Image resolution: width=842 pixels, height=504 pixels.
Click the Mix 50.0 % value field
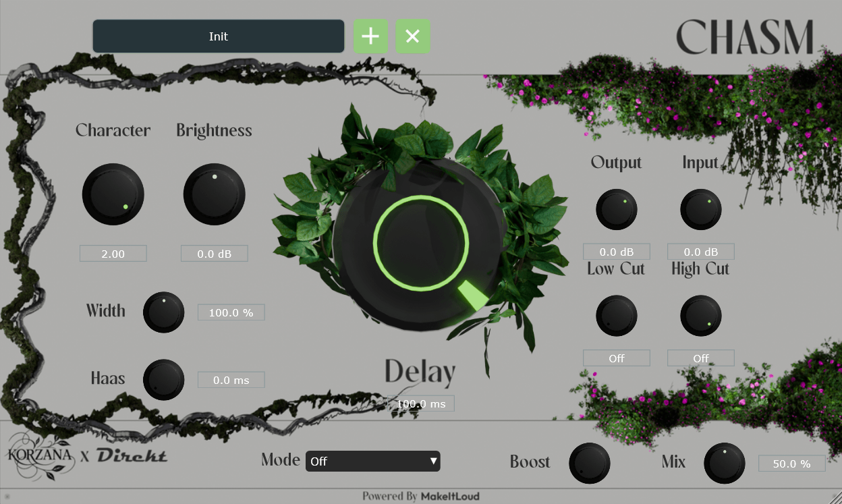(792, 464)
